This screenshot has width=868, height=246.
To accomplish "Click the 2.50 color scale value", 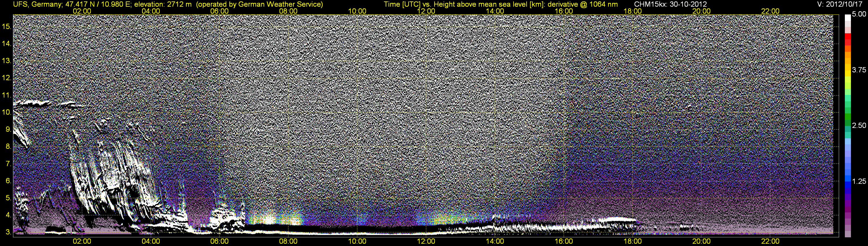I will pos(859,126).
